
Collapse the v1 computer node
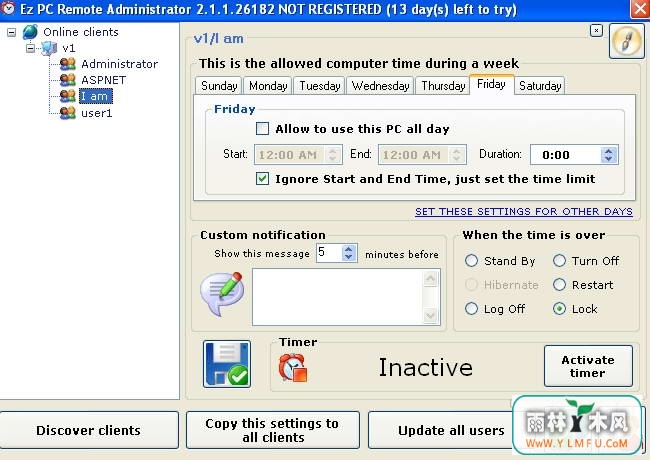tap(30, 48)
